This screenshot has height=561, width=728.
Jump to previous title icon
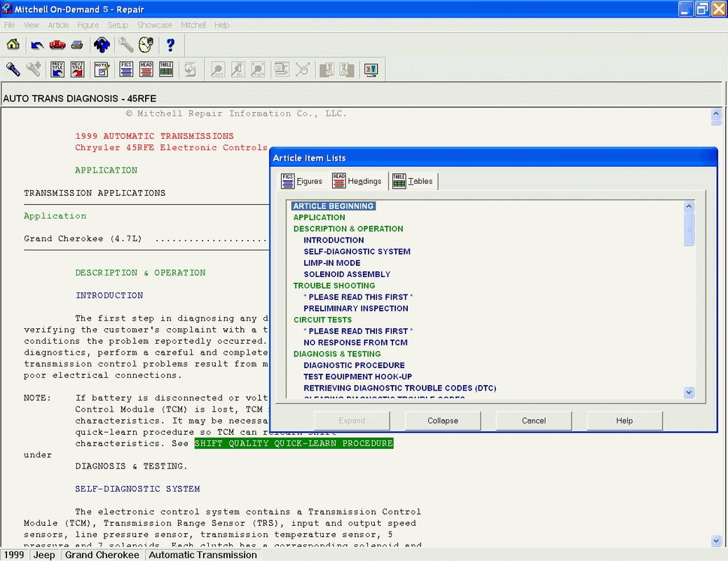click(x=57, y=69)
